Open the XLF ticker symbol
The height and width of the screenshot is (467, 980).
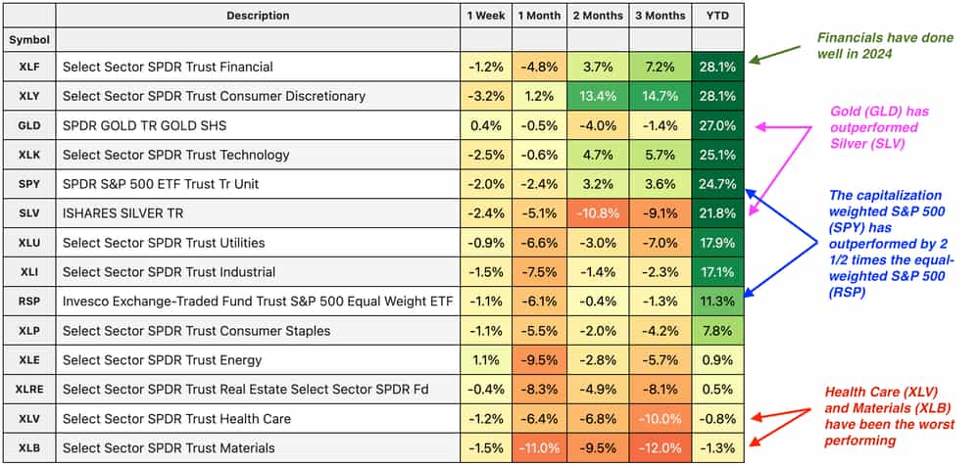coord(28,67)
